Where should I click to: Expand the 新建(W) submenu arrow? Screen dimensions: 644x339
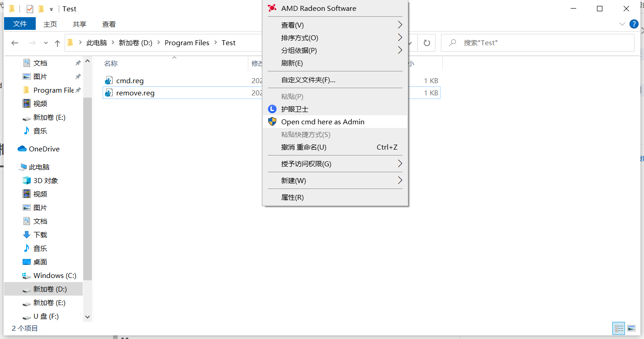(x=400, y=180)
